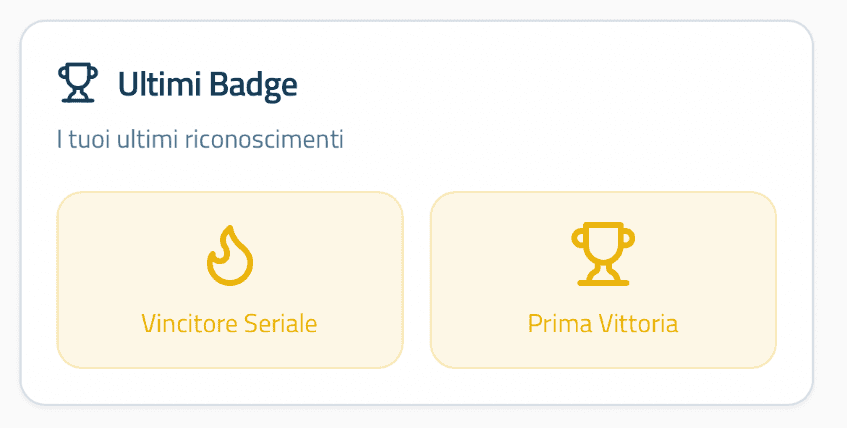Screen dimensions: 847x428
Task: Click the word Vittoria in the right badge
Action: tap(641, 324)
